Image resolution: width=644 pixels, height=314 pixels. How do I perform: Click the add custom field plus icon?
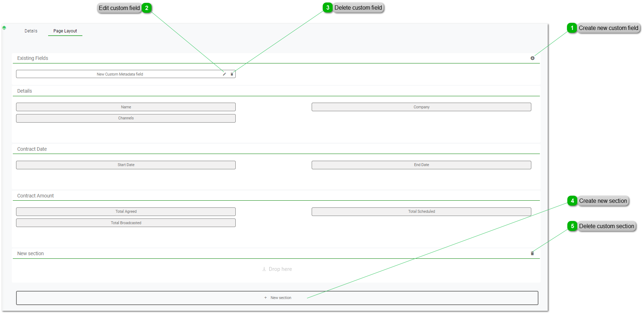(532, 58)
